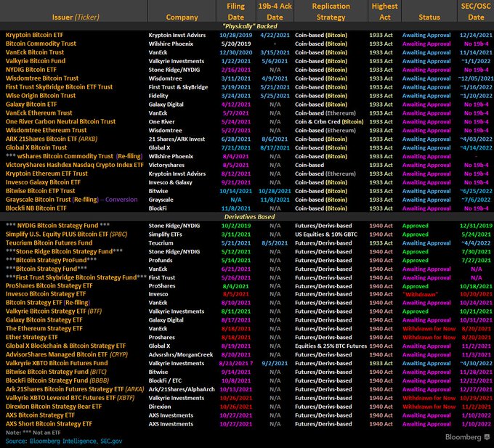Select NYDIG Bitcoin Strategy Fund issuer

[x=57, y=225]
